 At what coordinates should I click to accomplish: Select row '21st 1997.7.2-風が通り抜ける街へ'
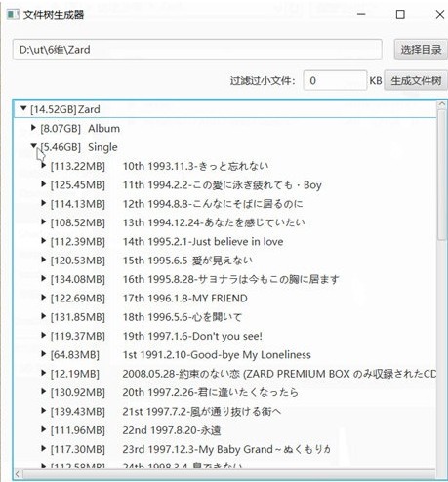coord(202,411)
